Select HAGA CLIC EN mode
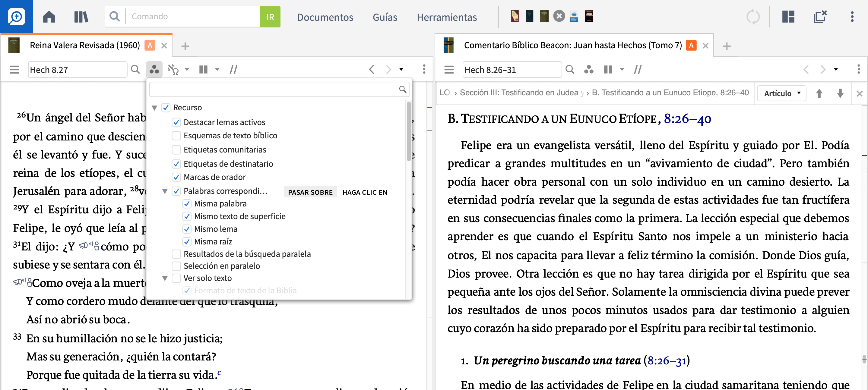This screenshot has width=868, height=390. pos(365,192)
